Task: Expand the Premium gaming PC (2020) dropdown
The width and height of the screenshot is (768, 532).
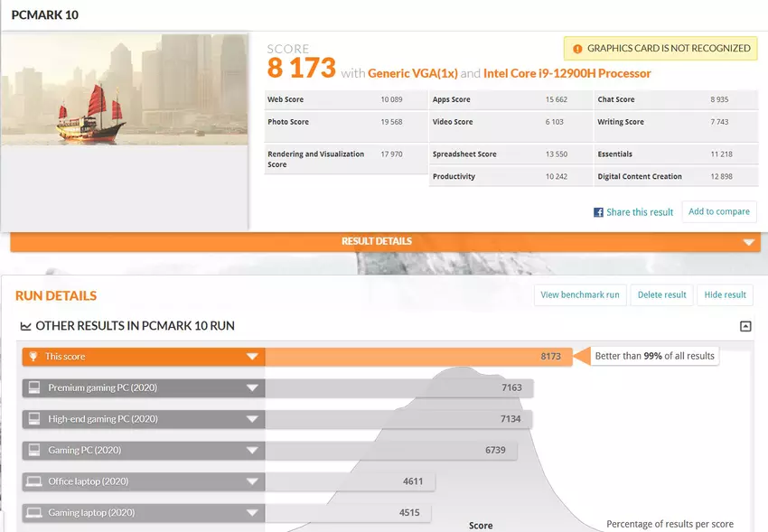Action: click(252, 388)
